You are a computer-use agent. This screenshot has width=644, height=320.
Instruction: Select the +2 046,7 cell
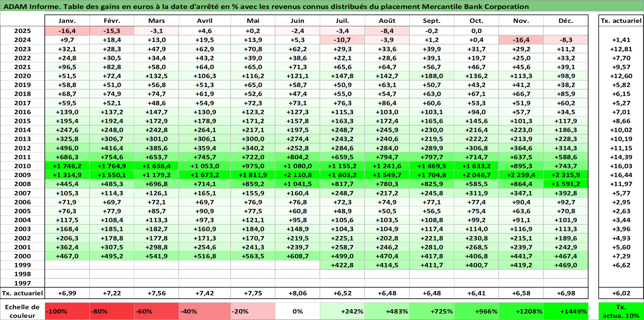477,175
